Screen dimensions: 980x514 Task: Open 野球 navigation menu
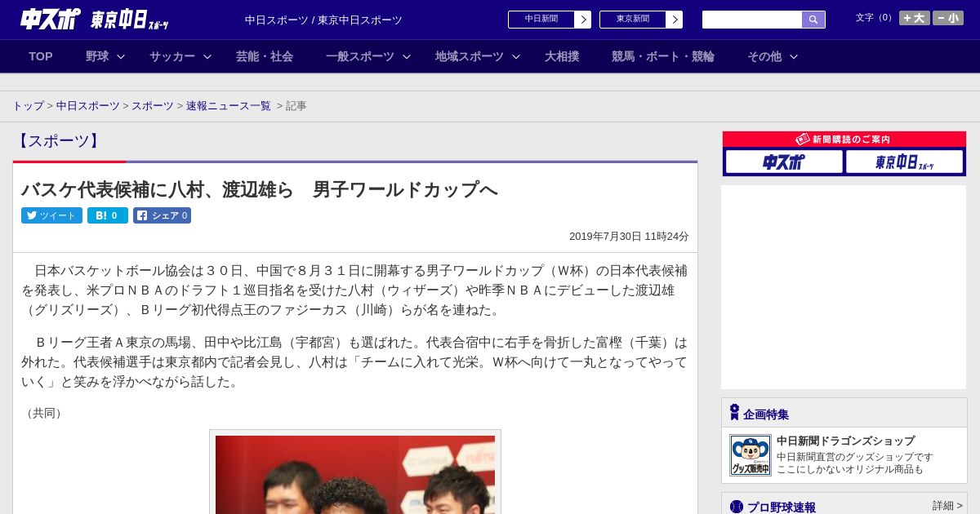pos(97,56)
